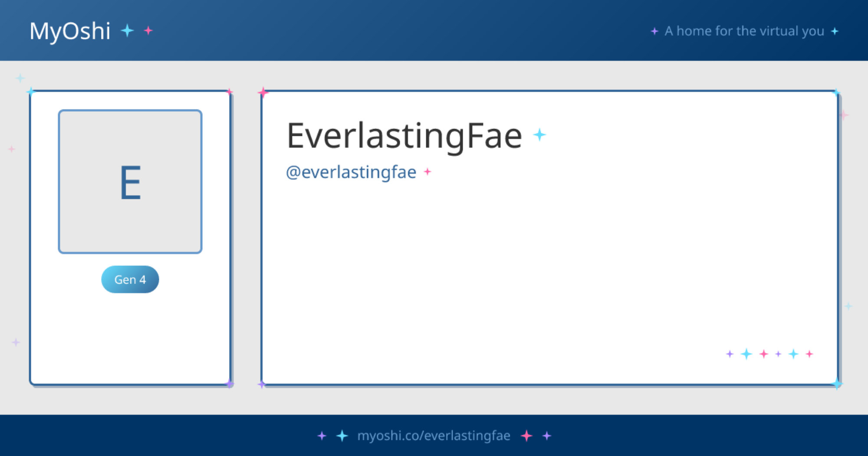Image resolution: width=868 pixels, height=456 pixels.
Task: Click the EverlastingFae display name
Action: [x=404, y=136]
